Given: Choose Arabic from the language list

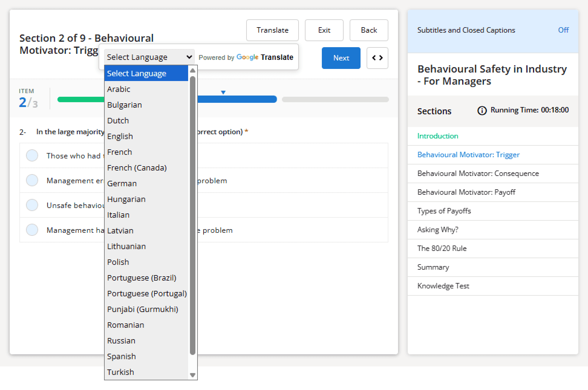Looking at the screenshot, I should click(146, 89).
